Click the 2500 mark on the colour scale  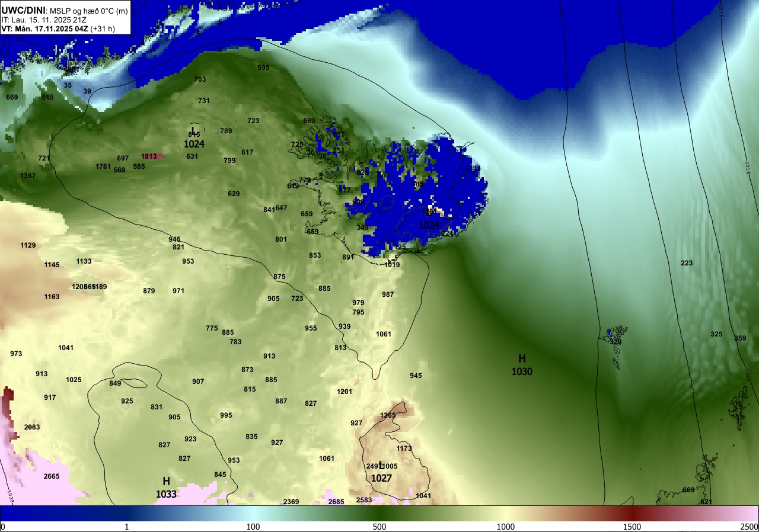click(x=750, y=527)
